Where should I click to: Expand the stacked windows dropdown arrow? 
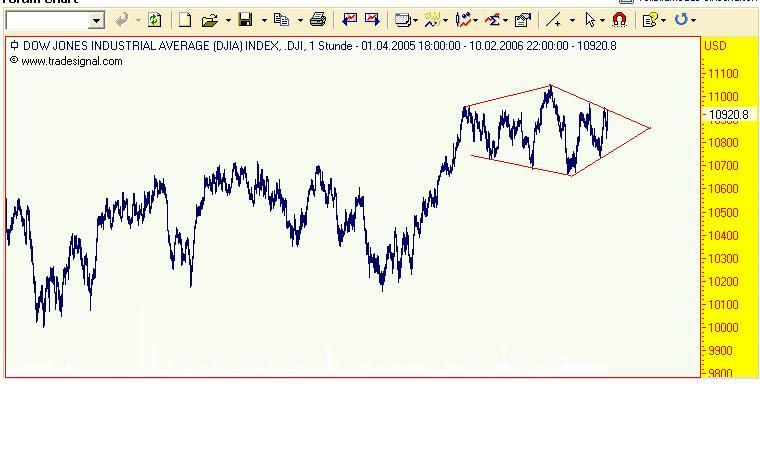point(415,20)
